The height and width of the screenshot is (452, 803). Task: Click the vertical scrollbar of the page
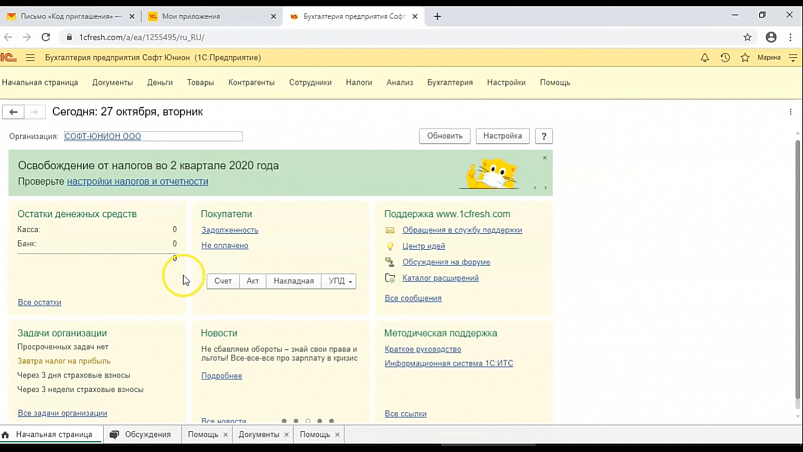[797, 269]
